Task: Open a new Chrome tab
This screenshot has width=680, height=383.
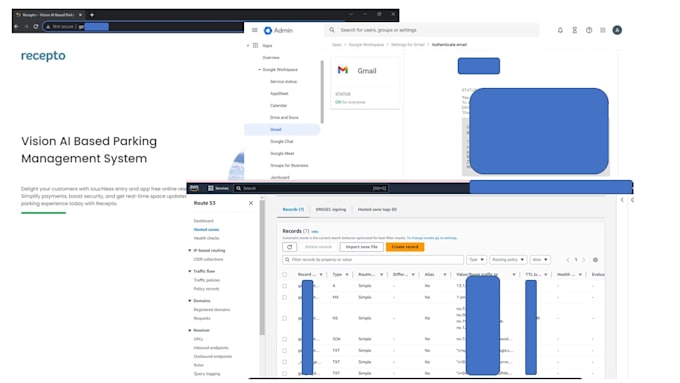Action: [x=92, y=15]
